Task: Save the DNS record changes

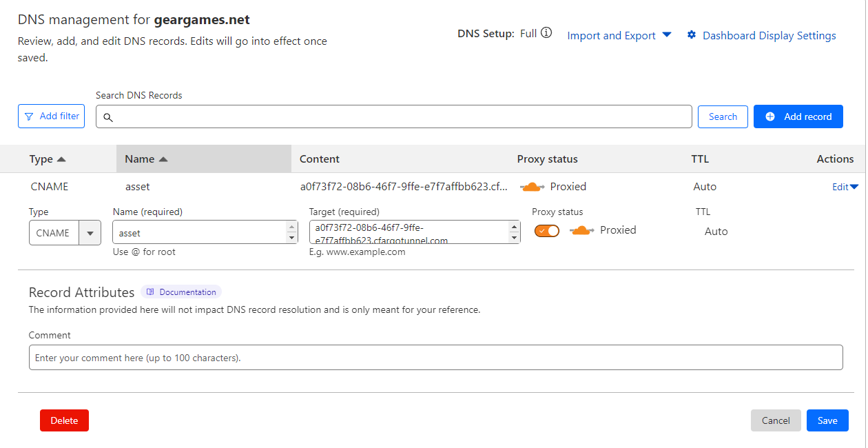Action: pyautogui.click(x=827, y=420)
